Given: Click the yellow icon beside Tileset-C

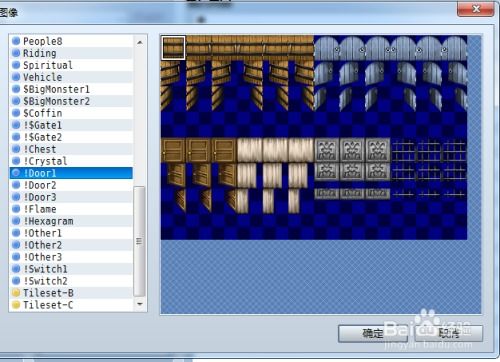Looking at the screenshot, I should tap(16, 305).
